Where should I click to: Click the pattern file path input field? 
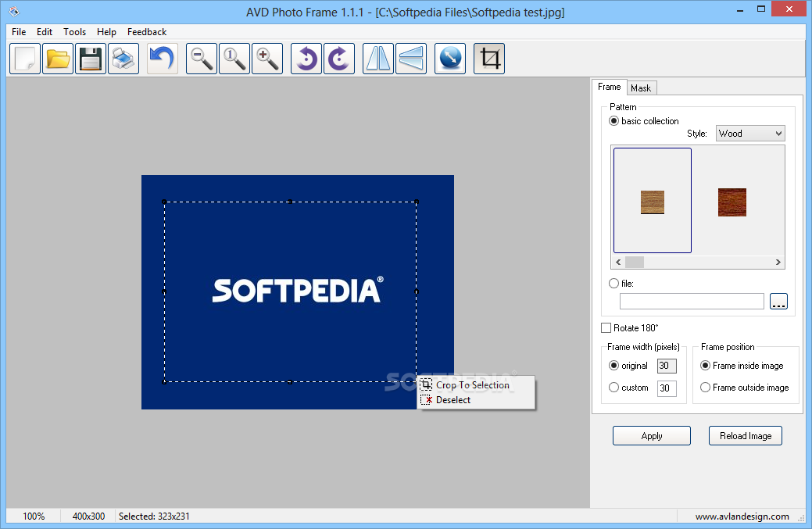692,302
